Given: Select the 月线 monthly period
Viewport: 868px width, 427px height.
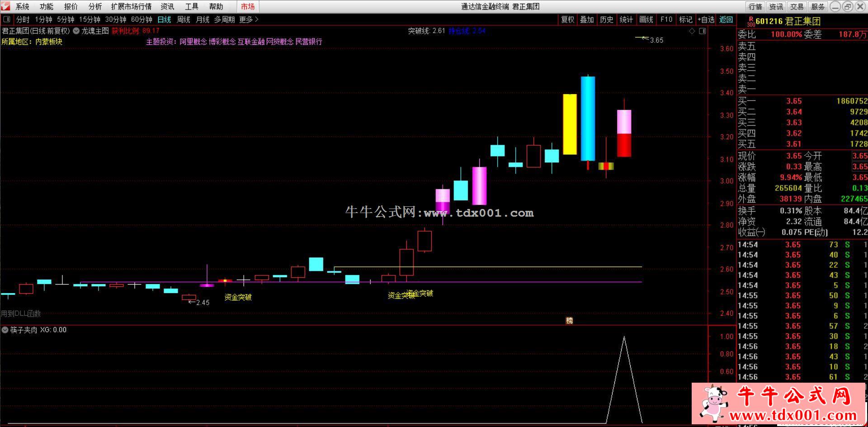Looking at the screenshot, I should tap(203, 19).
